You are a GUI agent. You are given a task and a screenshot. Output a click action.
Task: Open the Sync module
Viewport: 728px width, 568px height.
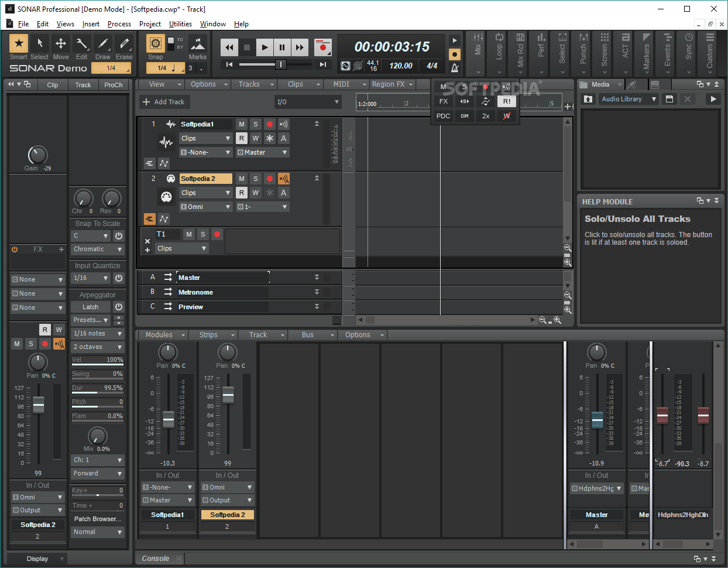[x=688, y=53]
